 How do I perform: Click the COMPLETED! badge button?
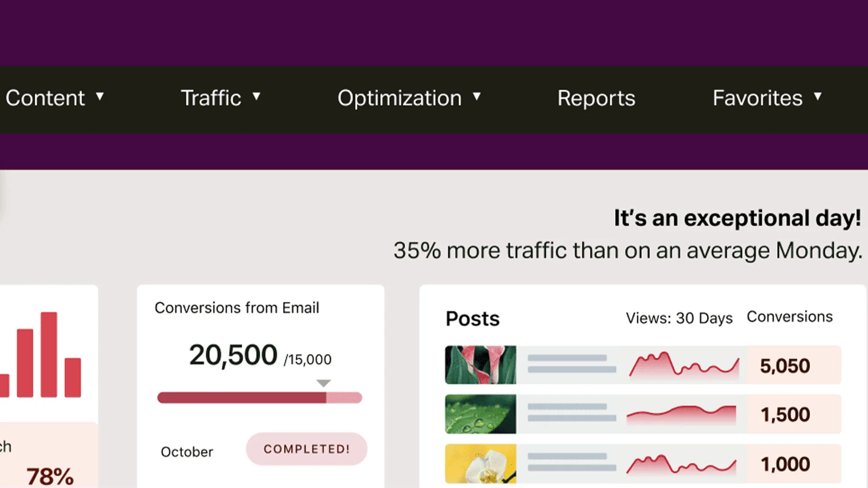[x=307, y=449]
